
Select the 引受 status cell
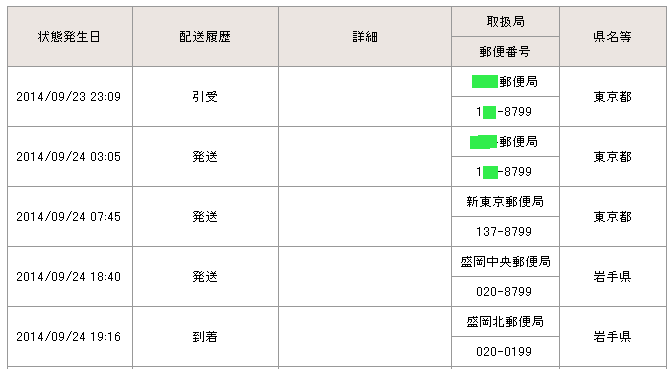[x=205, y=97]
